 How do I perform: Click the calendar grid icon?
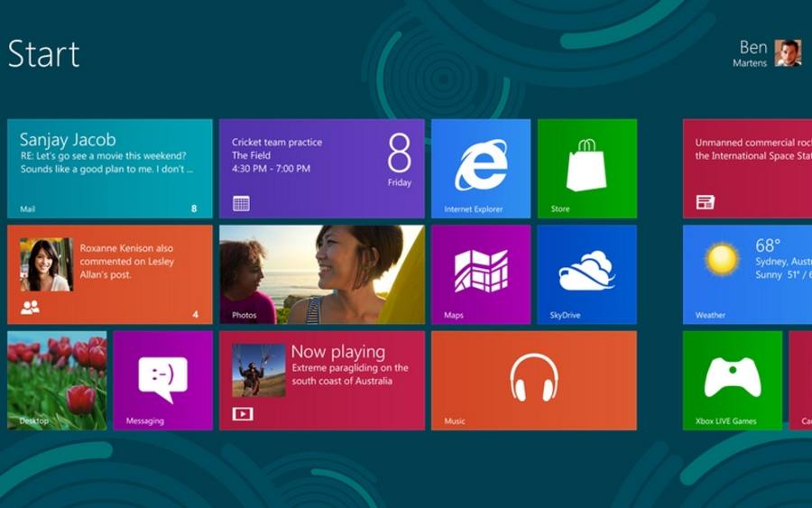[x=241, y=204]
